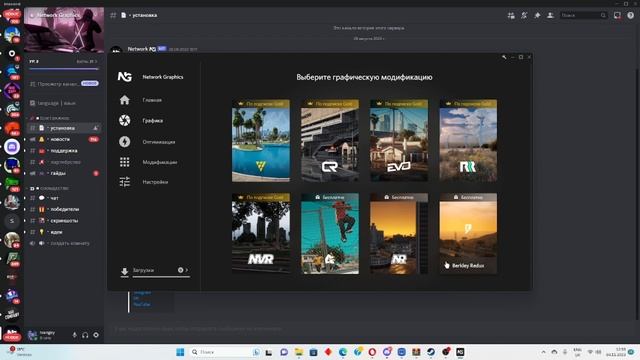
Task: Open the победители channel in Discord
Action: click(64, 209)
